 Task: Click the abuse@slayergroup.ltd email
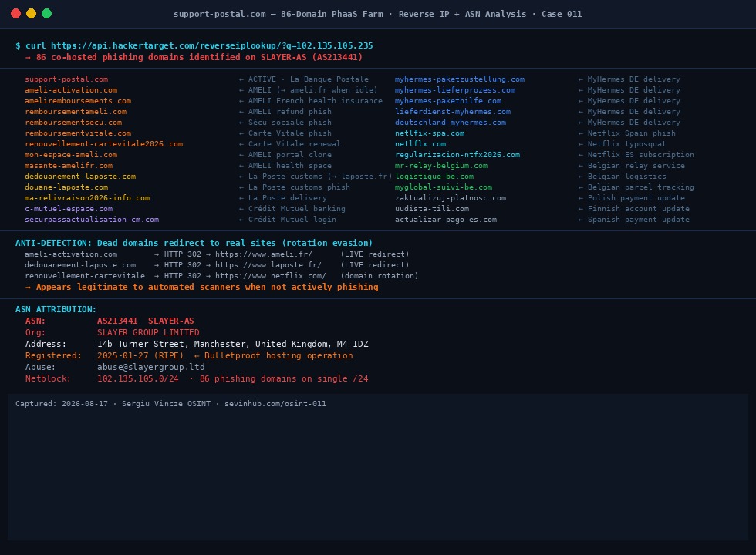pyautogui.click(x=151, y=367)
